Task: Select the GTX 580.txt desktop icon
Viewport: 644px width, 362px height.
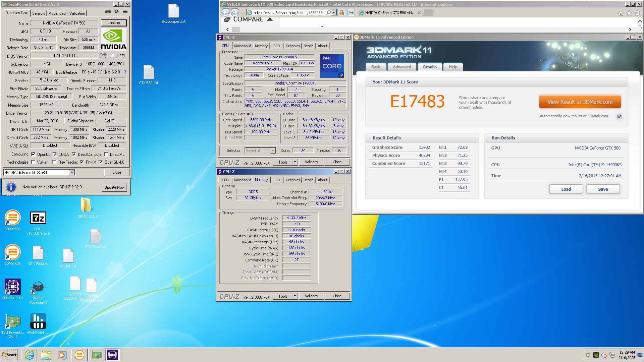Action: point(149,75)
